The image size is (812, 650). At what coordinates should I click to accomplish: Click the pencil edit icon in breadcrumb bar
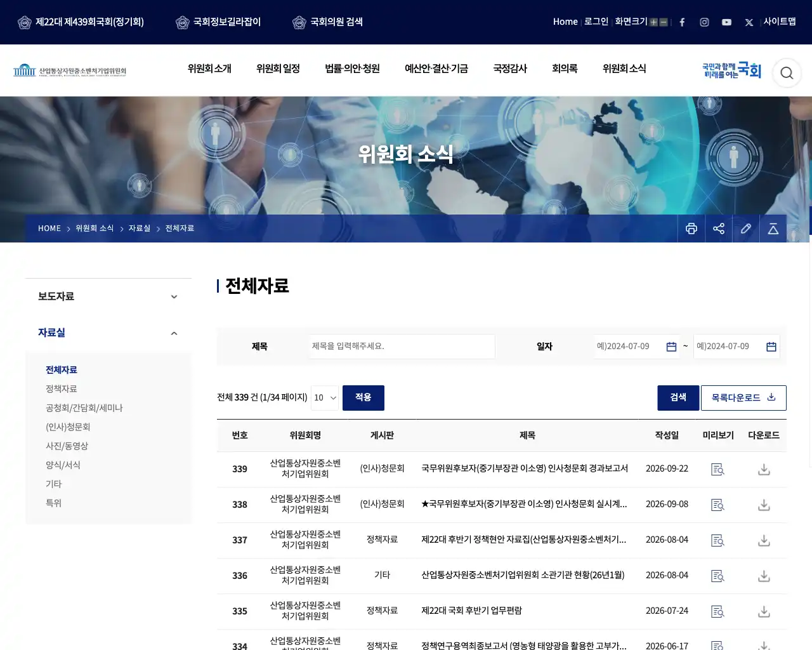(x=746, y=229)
